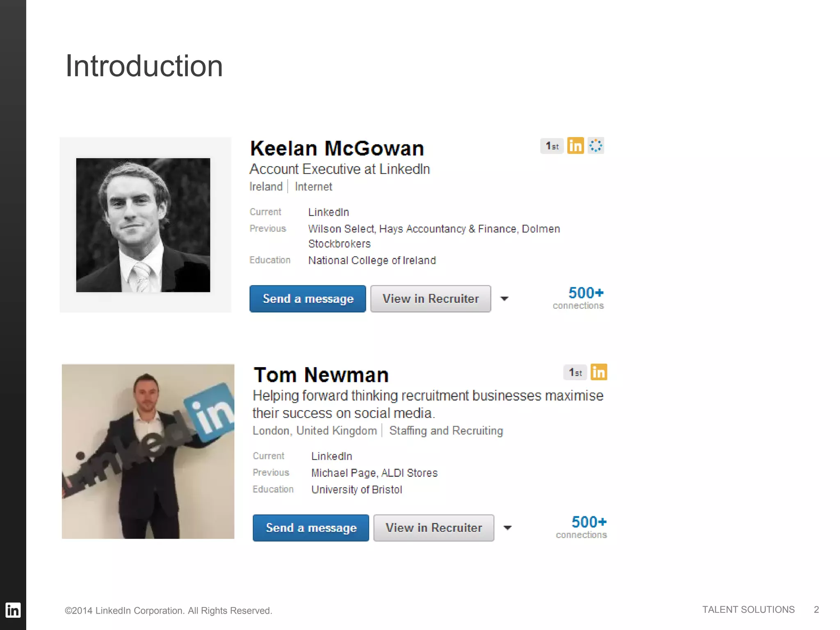The height and width of the screenshot is (630, 840).
Task: Click Tom Newman's 1st degree connection badge
Action: (x=575, y=372)
